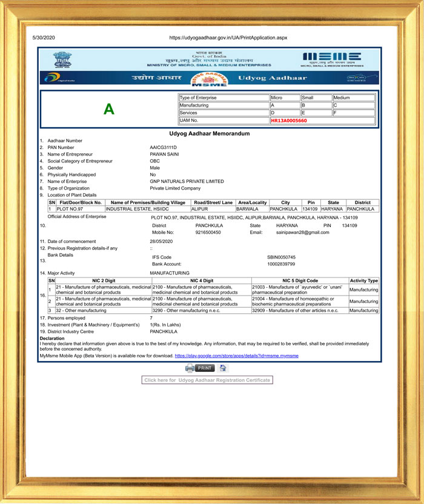Click the Type of Enterprise header cell
This screenshot has width=424, height=504.
224,98
